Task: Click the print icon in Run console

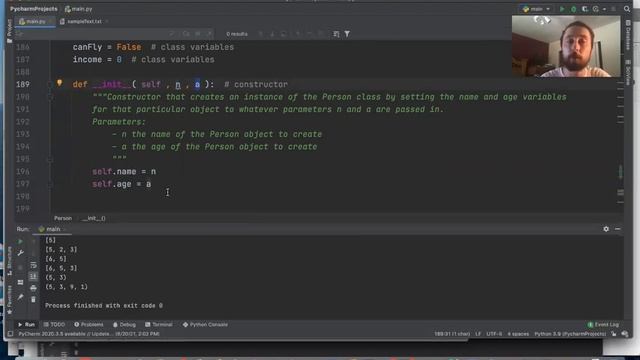Action: [33, 288]
